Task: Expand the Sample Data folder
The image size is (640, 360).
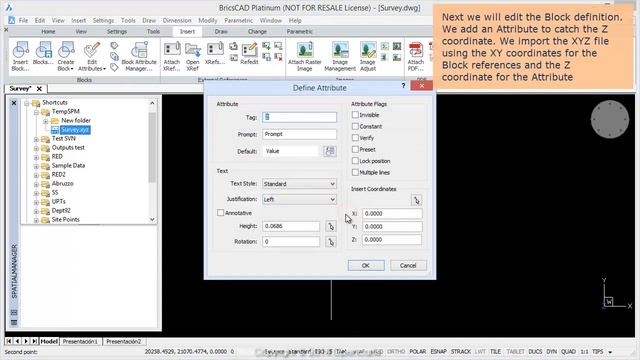Action: (x=36, y=166)
